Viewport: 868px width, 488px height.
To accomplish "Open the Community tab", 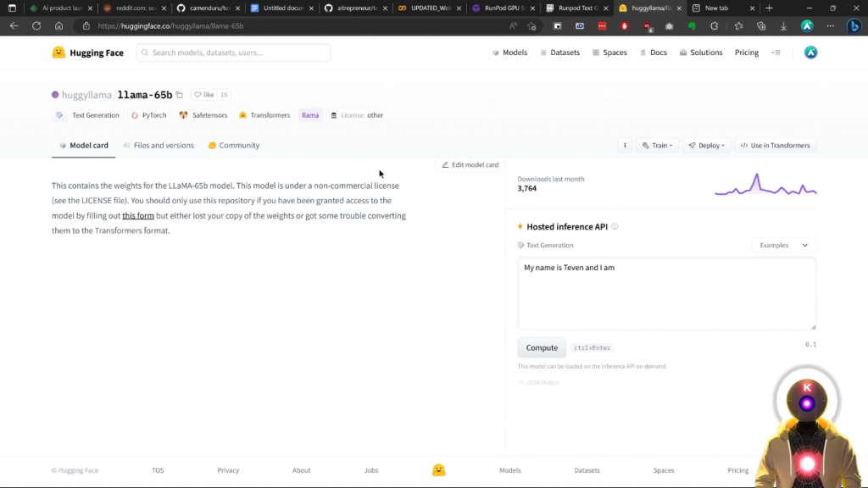I will [x=238, y=146].
